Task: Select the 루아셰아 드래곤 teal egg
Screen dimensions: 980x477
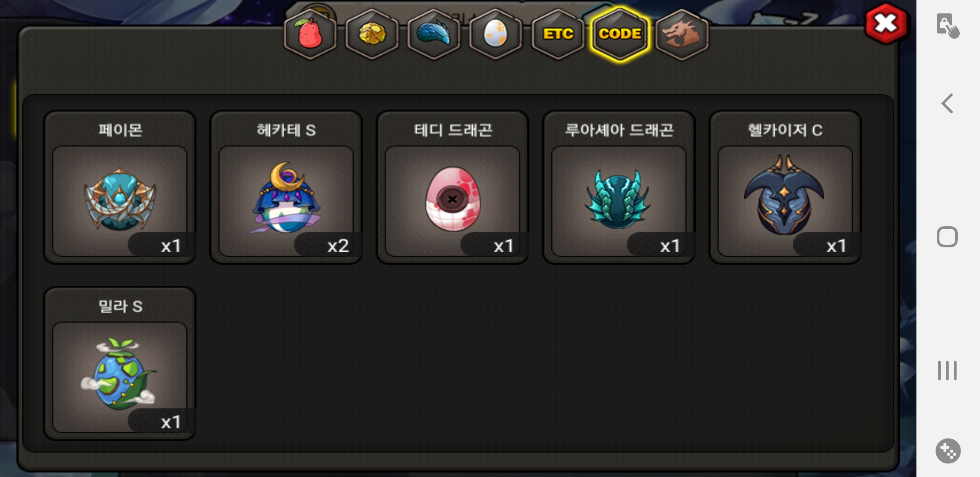Action: point(619,187)
